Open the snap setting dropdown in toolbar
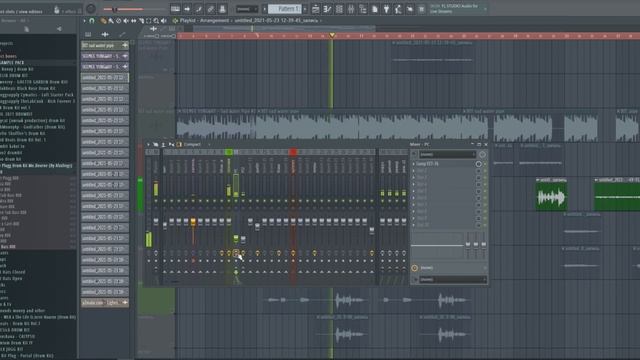The height and width of the screenshot is (360, 640). (x=247, y=9)
